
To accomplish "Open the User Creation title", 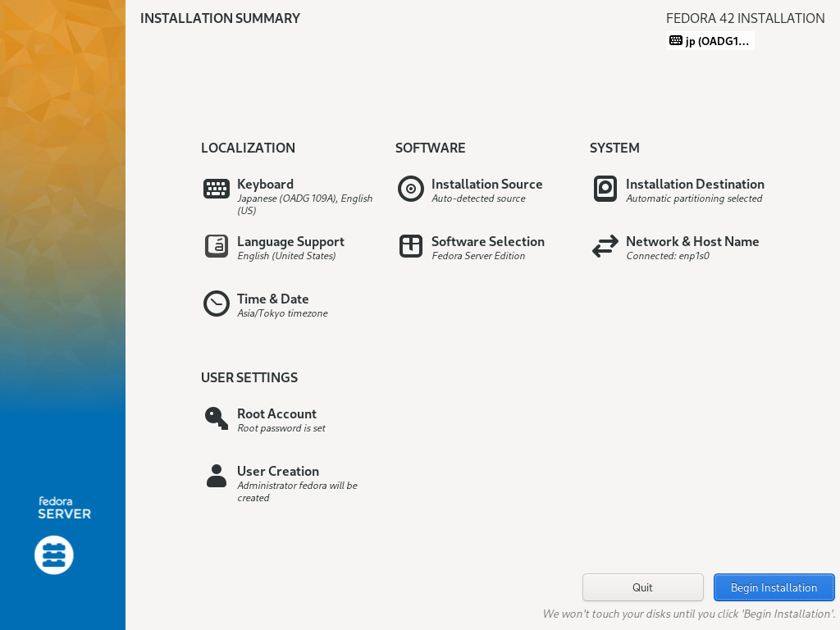I will (x=278, y=471).
